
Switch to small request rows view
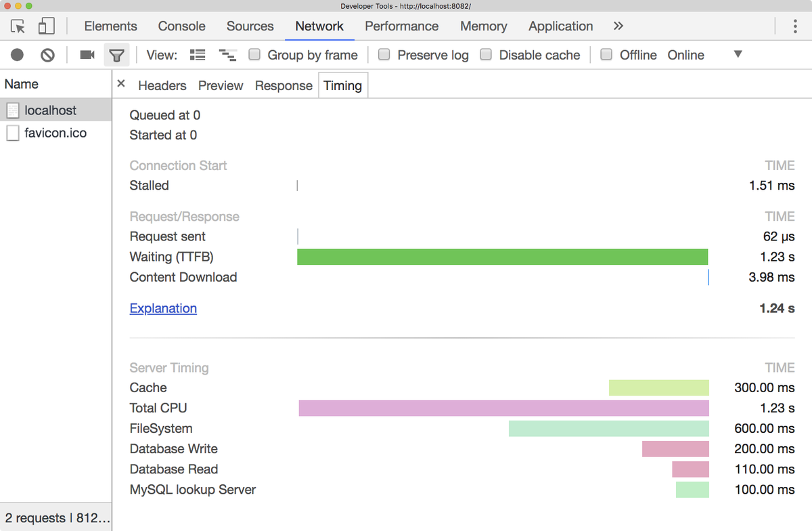pyautogui.click(x=197, y=55)
